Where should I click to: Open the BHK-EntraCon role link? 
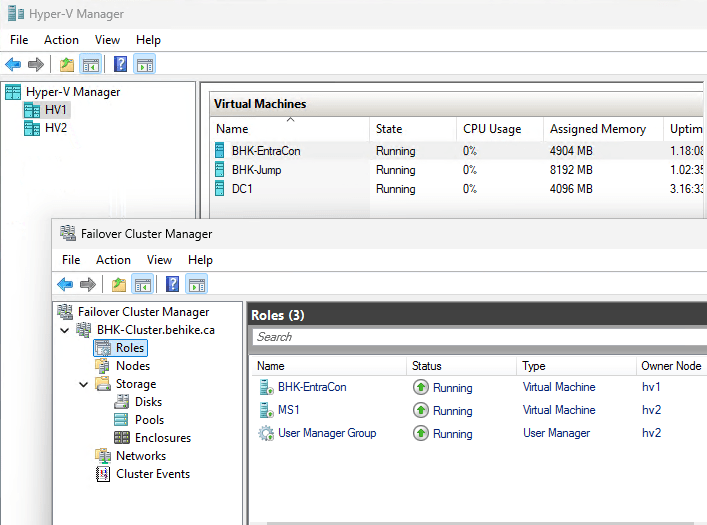point(312,387)
